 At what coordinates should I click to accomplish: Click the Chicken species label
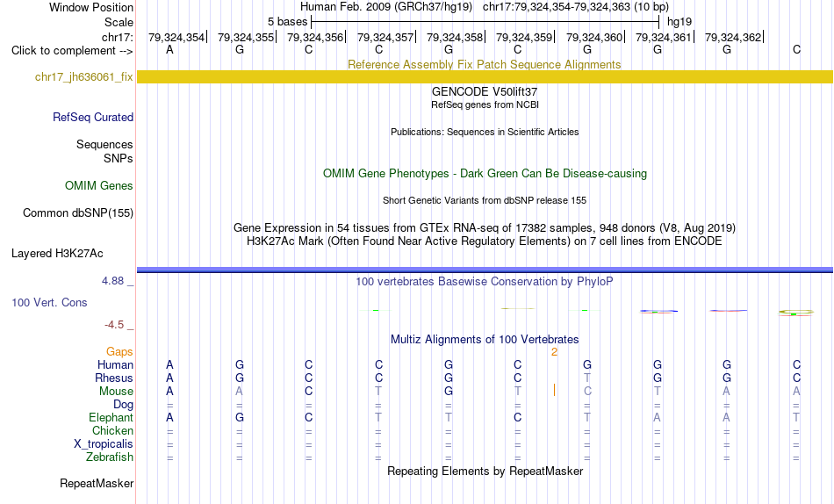(112, 430)
